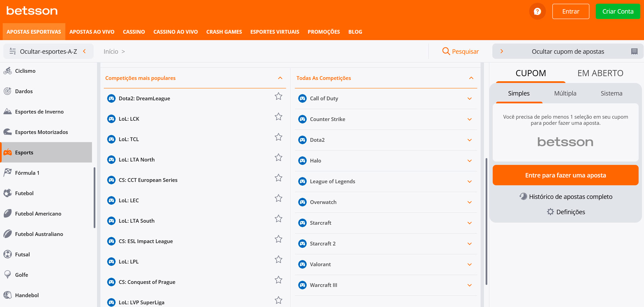Click gamepad icon next to Valorant

coord(302,264)
